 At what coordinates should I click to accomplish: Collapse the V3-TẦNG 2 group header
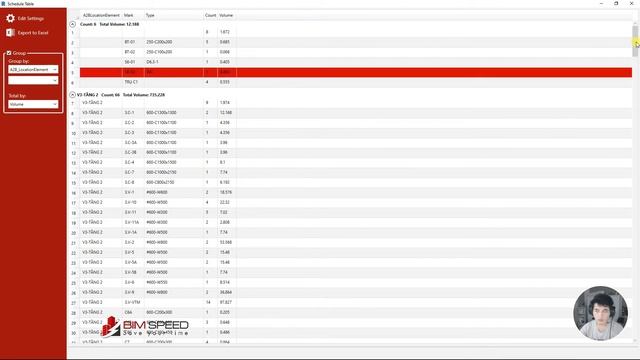click(73, 95)
